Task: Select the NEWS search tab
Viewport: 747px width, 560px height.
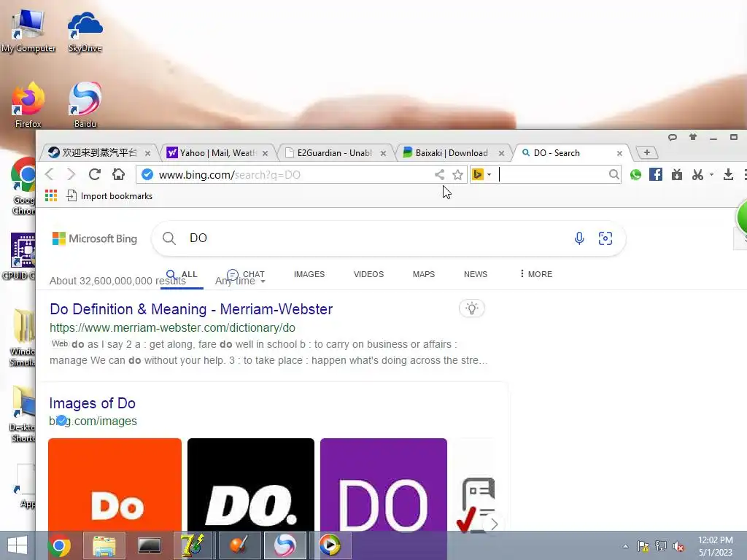Action: 476,274
